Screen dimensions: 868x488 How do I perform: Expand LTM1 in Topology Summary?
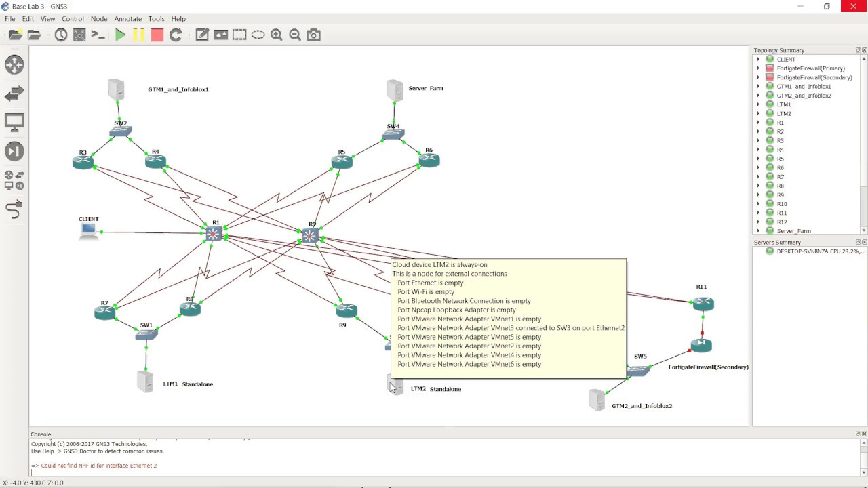pos(758,104)
